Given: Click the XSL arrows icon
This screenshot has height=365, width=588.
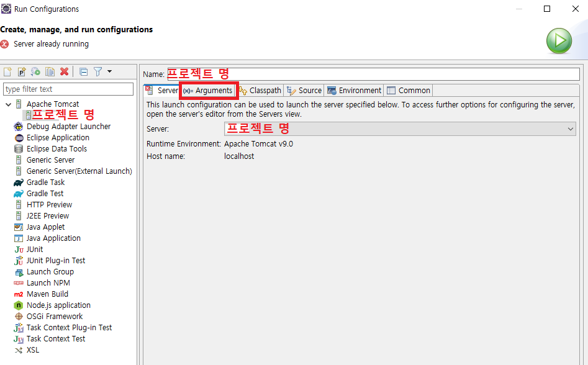Looking at the screenshot, I should (x=19, y=350).
